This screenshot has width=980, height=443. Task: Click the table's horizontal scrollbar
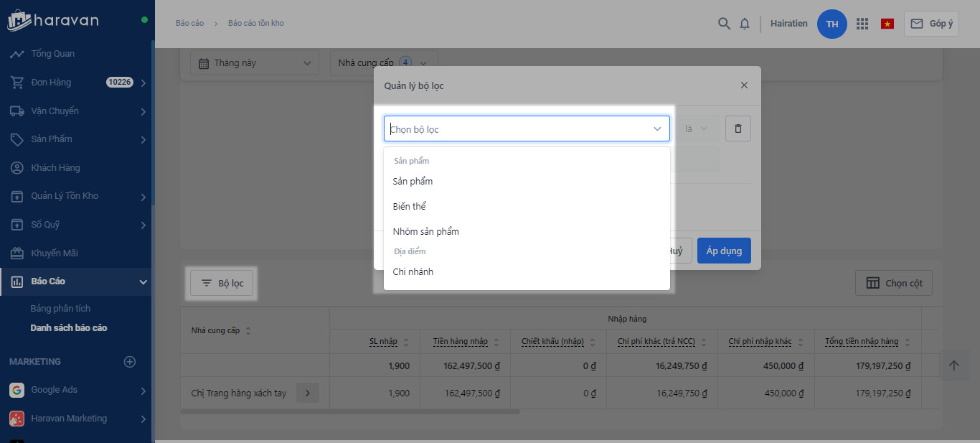[x=350, y=411]
